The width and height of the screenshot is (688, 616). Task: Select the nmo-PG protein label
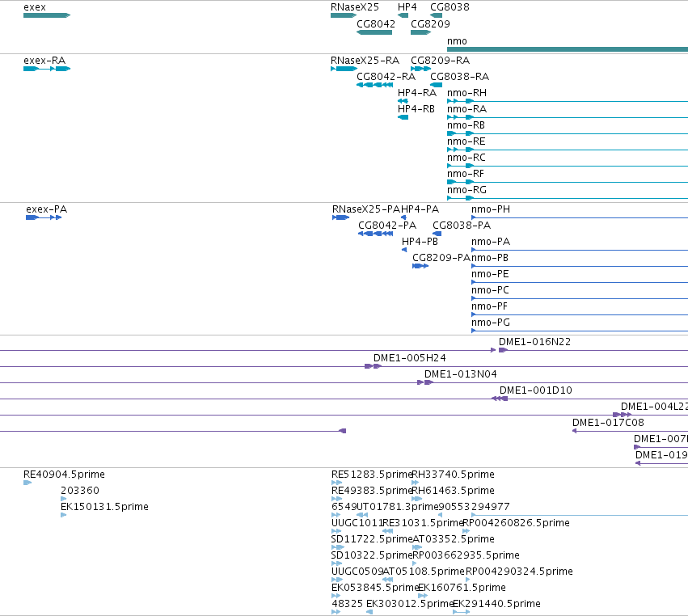pyautogui.click(x=491, y=323)
